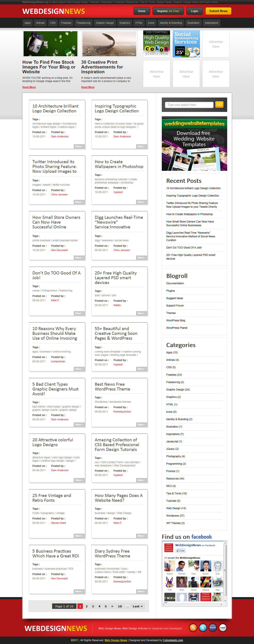Click the print advertisements article thumbnail
254x644 pixels.
tap(109, 44)
